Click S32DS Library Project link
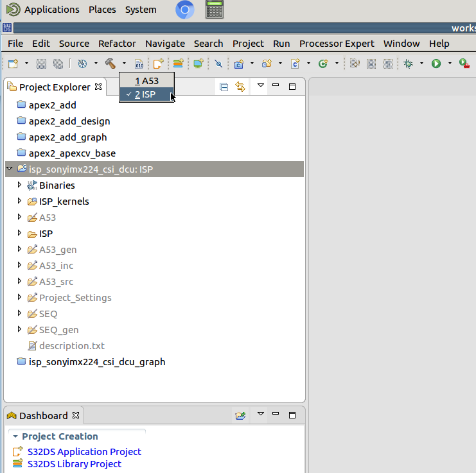Image resolution: width=476 pixels, height=473 pixels. pyautogui.click(x=75, y=464)
